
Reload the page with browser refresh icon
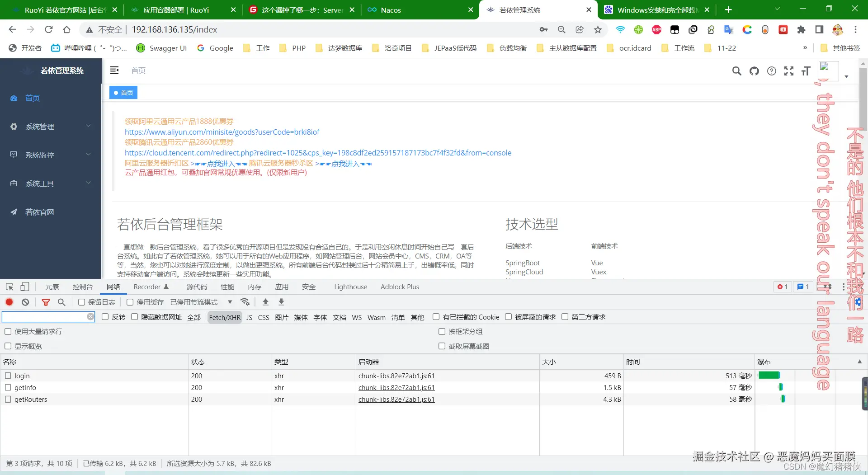point(48,29)
